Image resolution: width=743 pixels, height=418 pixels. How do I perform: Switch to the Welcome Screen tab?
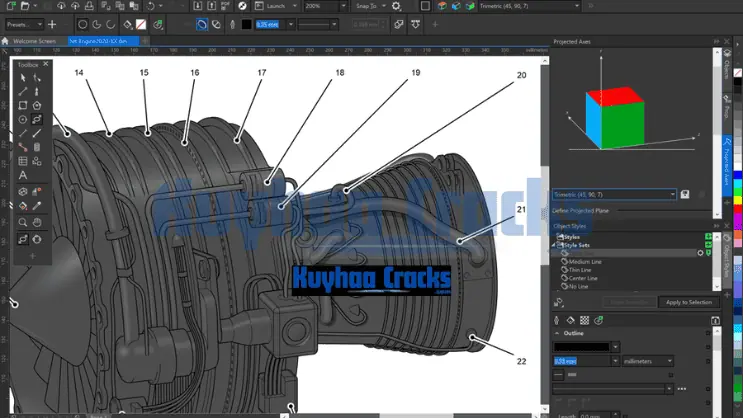tap(33, 41)
